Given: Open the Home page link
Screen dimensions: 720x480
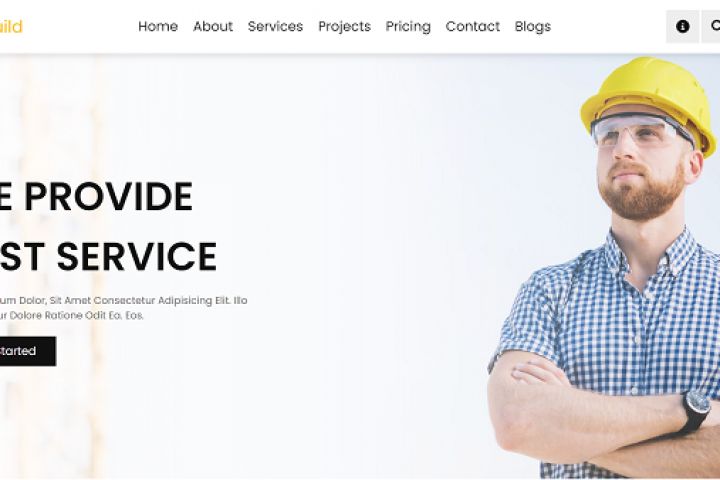Looking at the screenshot, I should click(158, 27).
